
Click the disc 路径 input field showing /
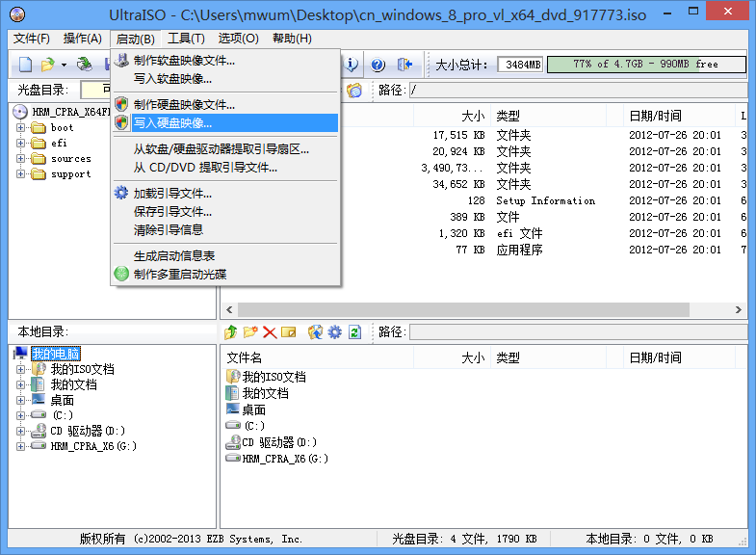[579, 91]
